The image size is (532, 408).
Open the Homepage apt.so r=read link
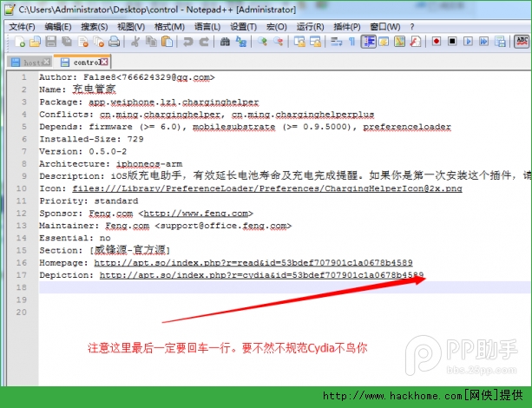click(253, 263)
